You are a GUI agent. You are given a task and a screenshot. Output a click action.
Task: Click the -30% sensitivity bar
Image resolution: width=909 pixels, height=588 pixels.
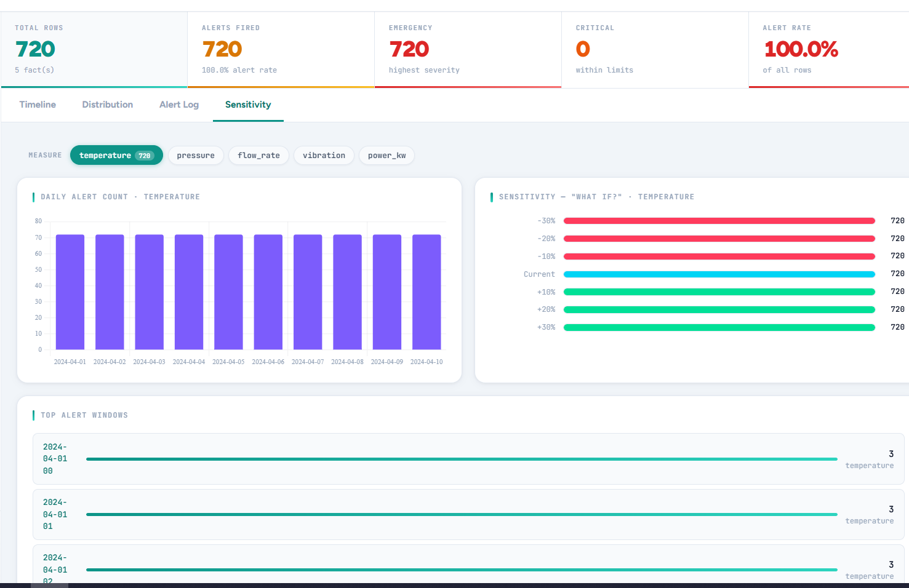719,220
